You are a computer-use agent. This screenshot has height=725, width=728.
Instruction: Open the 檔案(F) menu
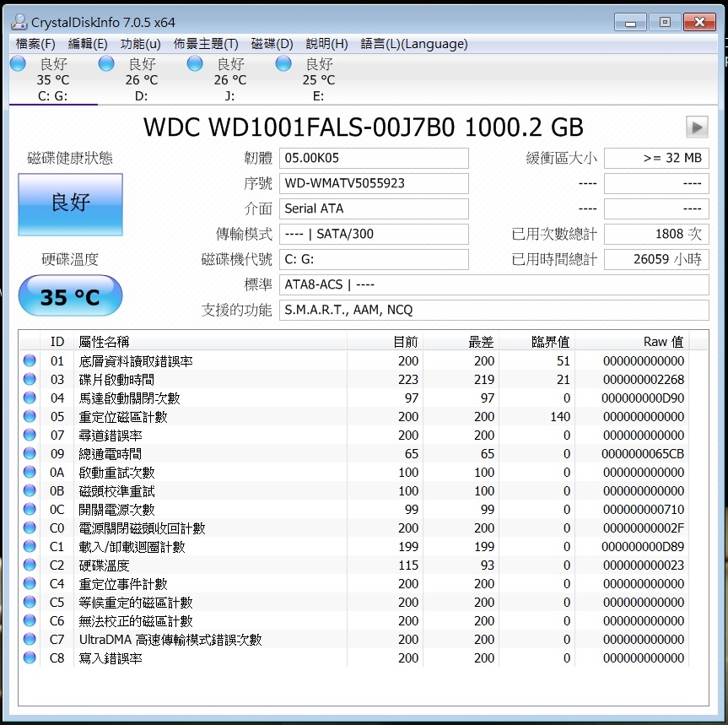coord(35,44)
